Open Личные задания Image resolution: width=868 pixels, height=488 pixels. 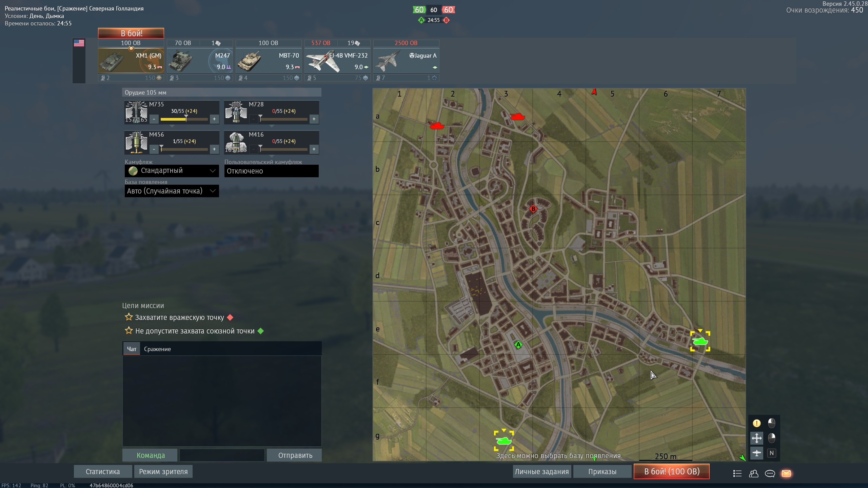tap(542, 471)
